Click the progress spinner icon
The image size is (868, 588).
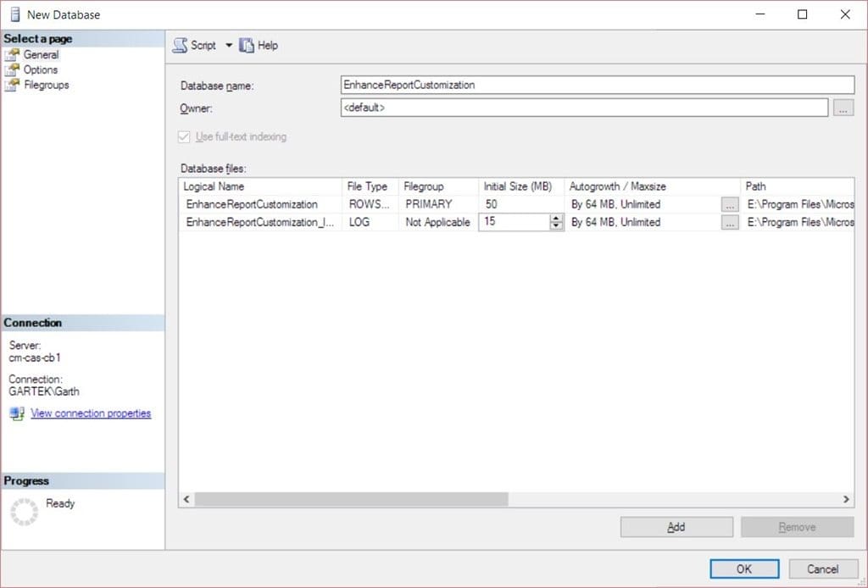click(x=25, y=512)
